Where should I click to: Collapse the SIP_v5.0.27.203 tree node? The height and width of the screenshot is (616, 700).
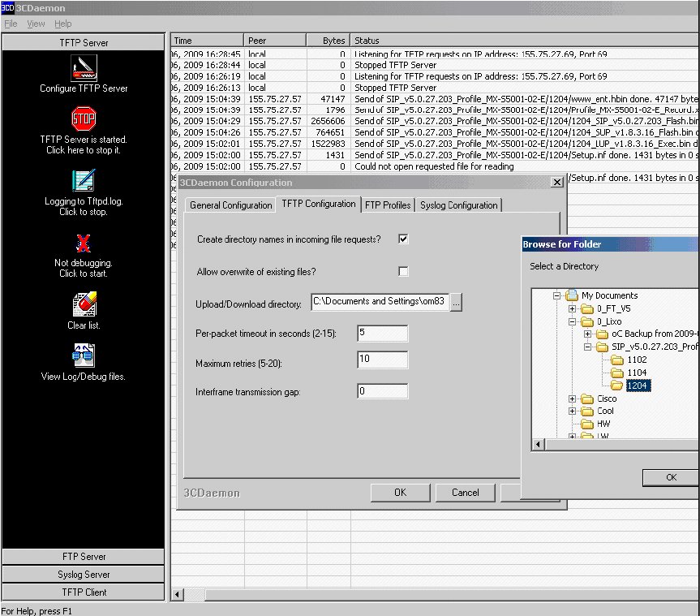click(587, 347)
